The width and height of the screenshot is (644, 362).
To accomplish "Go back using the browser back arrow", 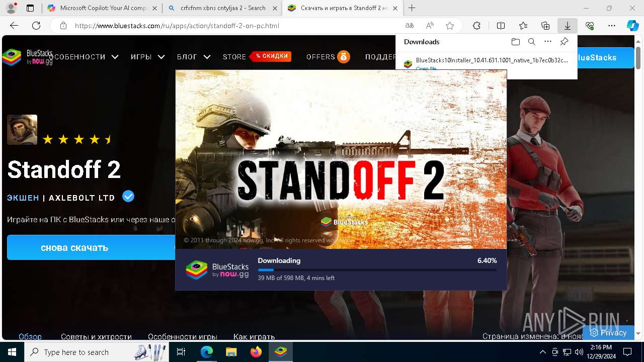I will pos(14,26).
